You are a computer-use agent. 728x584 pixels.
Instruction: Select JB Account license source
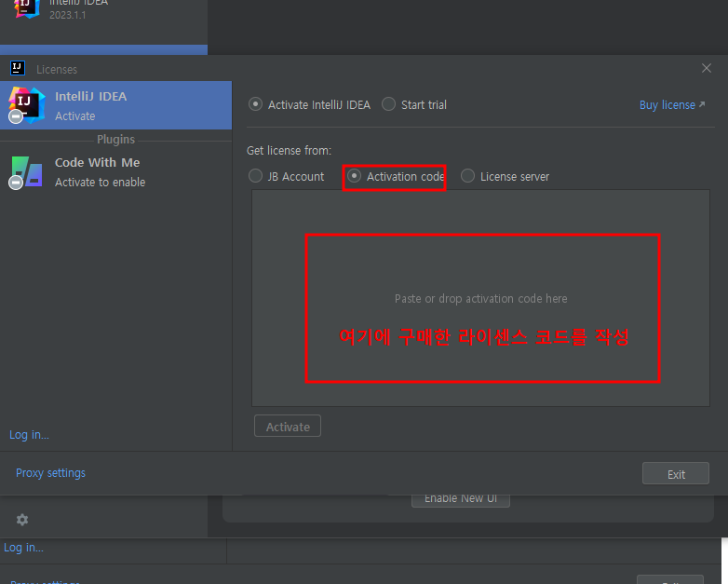tap(287, 176)
